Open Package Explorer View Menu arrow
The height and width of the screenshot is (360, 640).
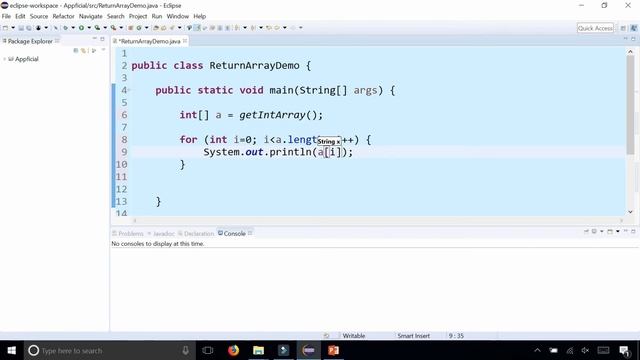click(x=103, y=50)
